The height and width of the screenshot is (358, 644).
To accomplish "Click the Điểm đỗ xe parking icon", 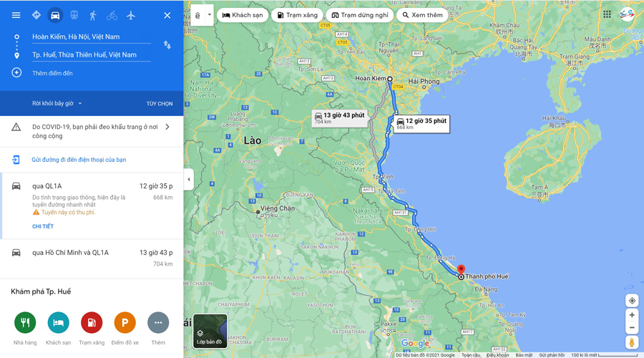I will [125, 323].
